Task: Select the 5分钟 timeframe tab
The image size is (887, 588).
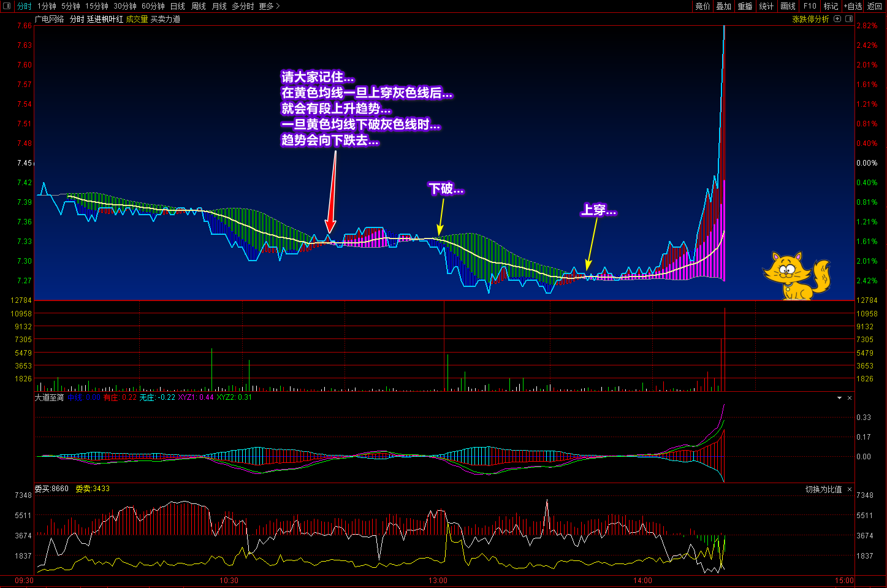Action: (70, 6)
